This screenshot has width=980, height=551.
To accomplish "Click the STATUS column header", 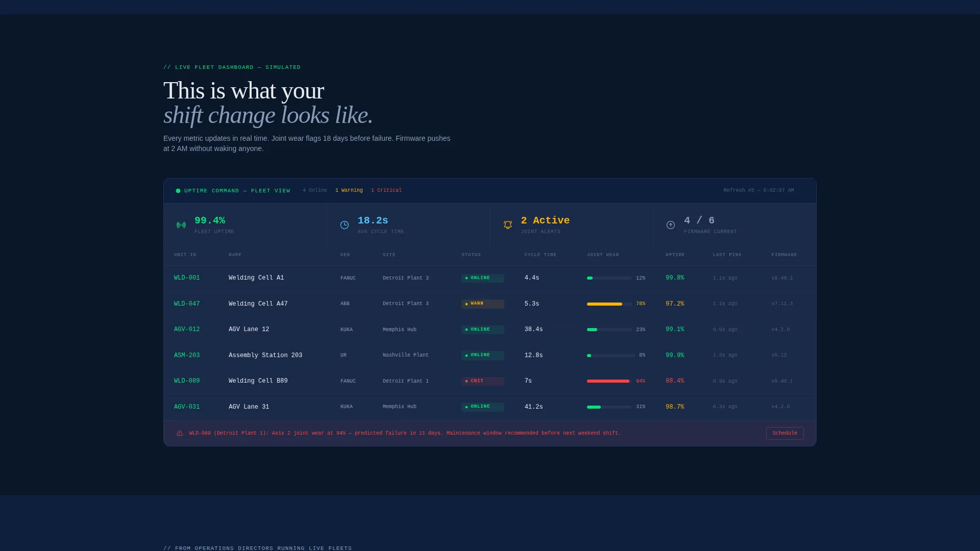I will click(x=471, y=255).
